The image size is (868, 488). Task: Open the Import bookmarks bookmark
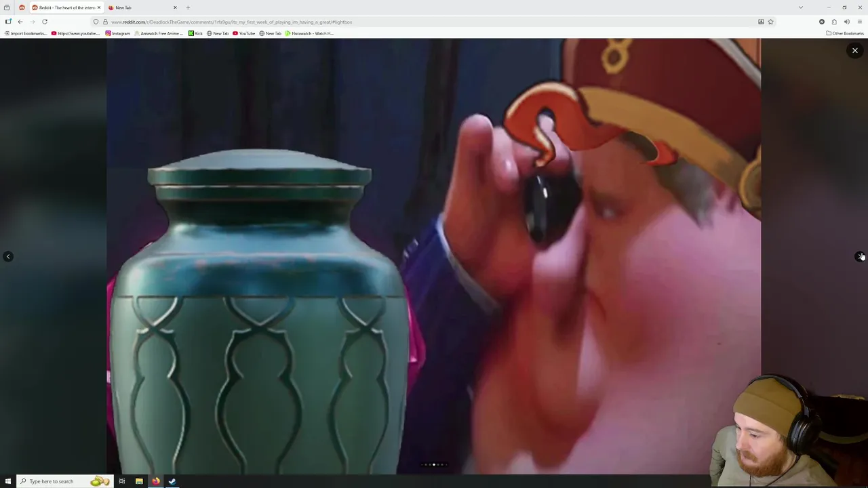[26, 33]
